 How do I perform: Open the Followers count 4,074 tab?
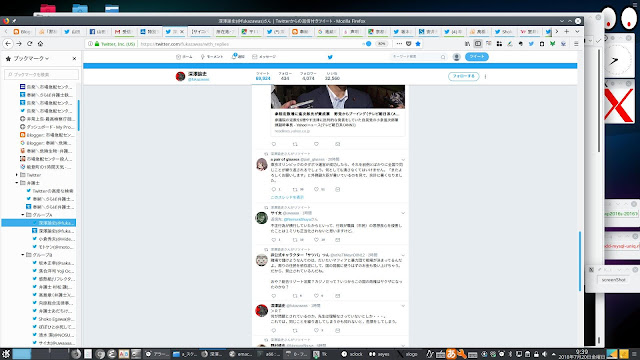pos(308,76)
